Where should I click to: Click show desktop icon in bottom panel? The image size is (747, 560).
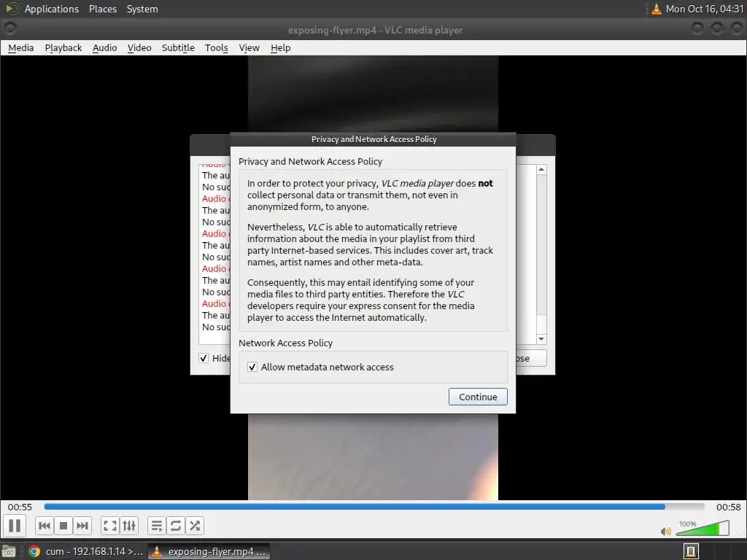coord(9,551)
